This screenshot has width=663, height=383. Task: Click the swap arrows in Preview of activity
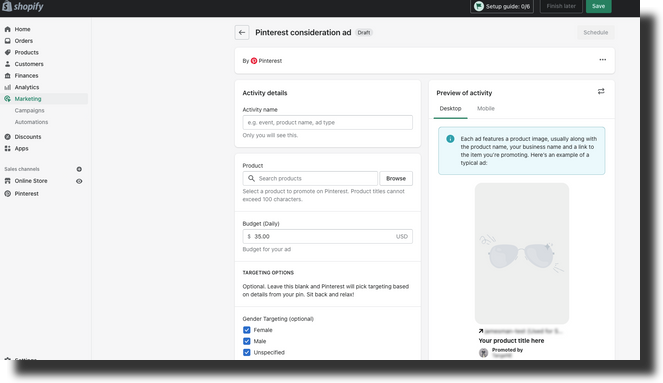[601, 91]
